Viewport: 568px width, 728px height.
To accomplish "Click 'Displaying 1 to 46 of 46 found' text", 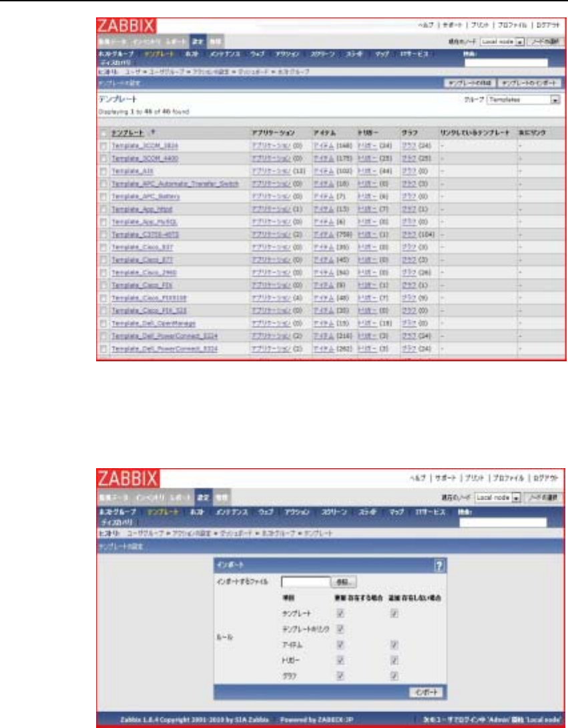I will [x=144, y=112].
